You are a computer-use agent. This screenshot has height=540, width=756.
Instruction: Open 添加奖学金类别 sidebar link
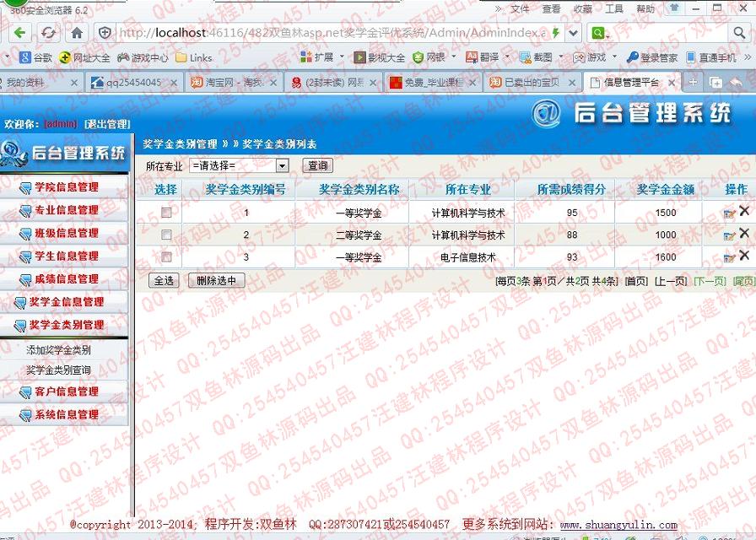tap(58, 350)
